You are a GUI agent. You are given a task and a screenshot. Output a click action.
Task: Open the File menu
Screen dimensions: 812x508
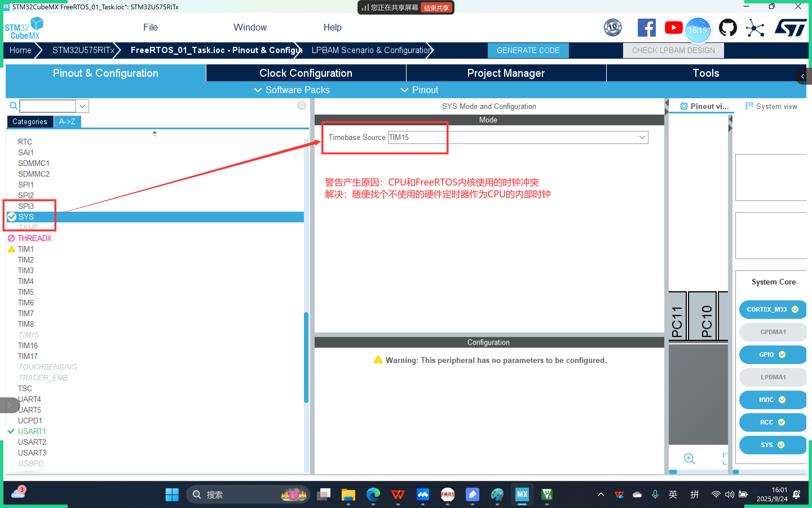150,27
